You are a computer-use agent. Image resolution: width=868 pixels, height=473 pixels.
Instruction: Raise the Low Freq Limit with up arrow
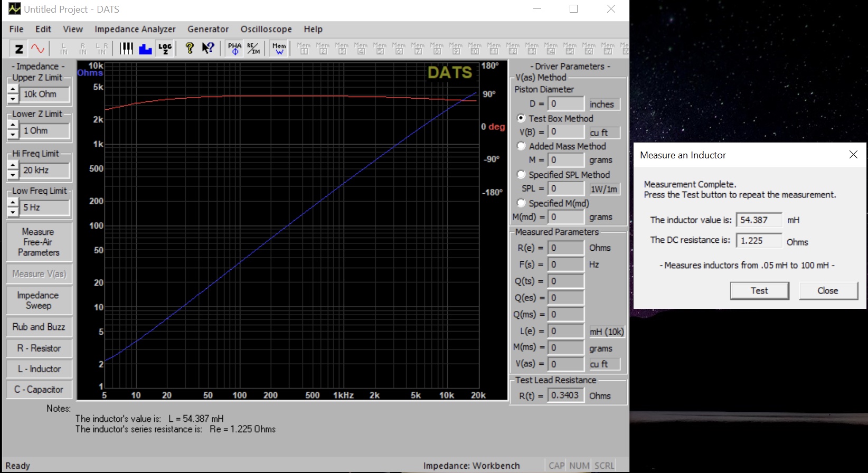(x=13, y=203)
